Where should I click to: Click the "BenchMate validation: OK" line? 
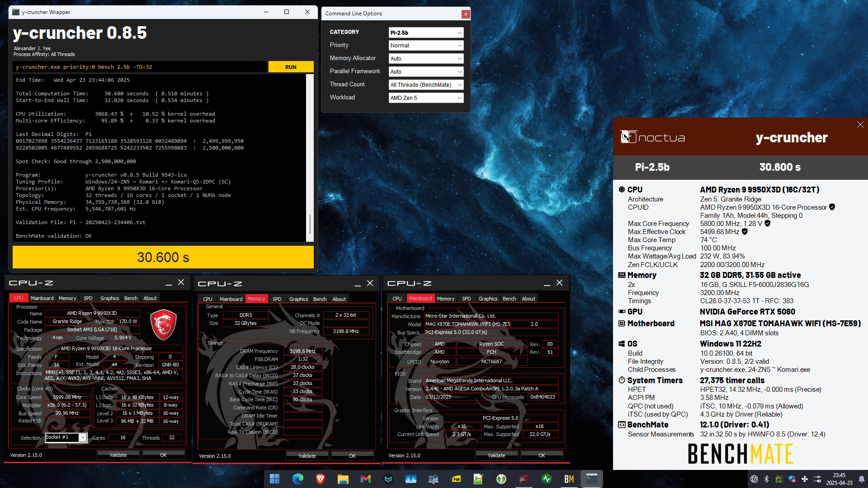tap(54, 236)
